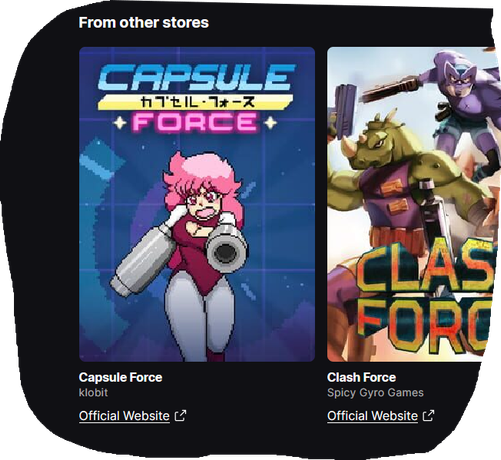The width and height of the screenshot is (501, 460).
Task: Open external link icon under Clash Force
Action: pyautogui.click(x=428, y=416)
